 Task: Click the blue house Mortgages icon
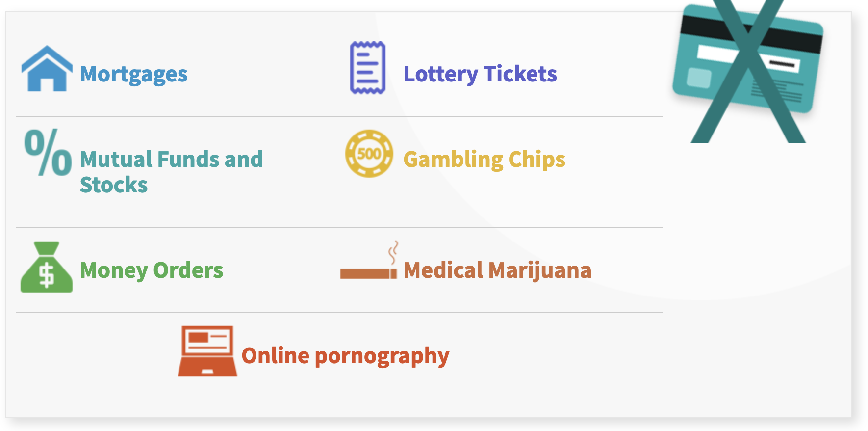click(47, 69)
